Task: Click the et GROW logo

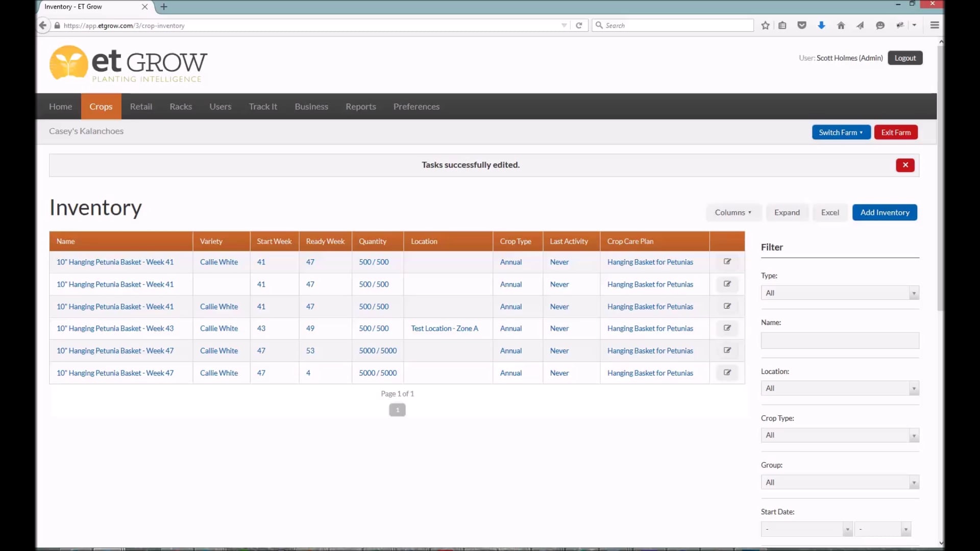Action: pos(128,64)
